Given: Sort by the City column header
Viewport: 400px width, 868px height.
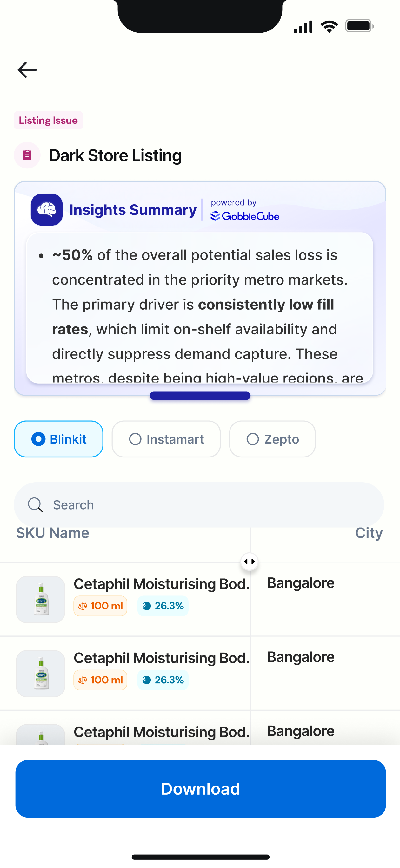Looking at the screenshot, I should coord(369,533).
